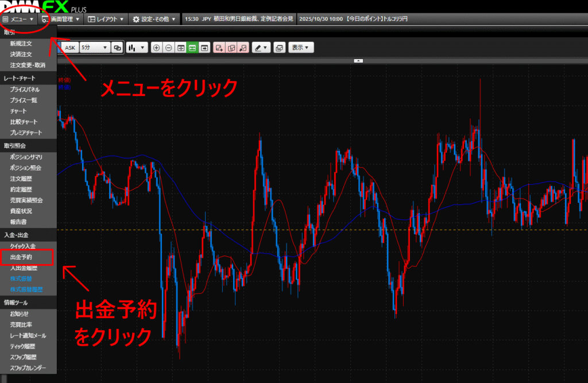Choose 新規注文 from the menu

(x=21, y=44)
